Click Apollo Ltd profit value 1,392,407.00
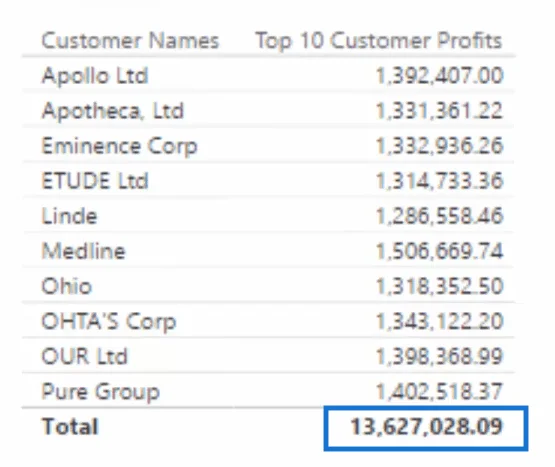Image resolution: width=555 pixels, height=467 pixels. pos(439,76)
